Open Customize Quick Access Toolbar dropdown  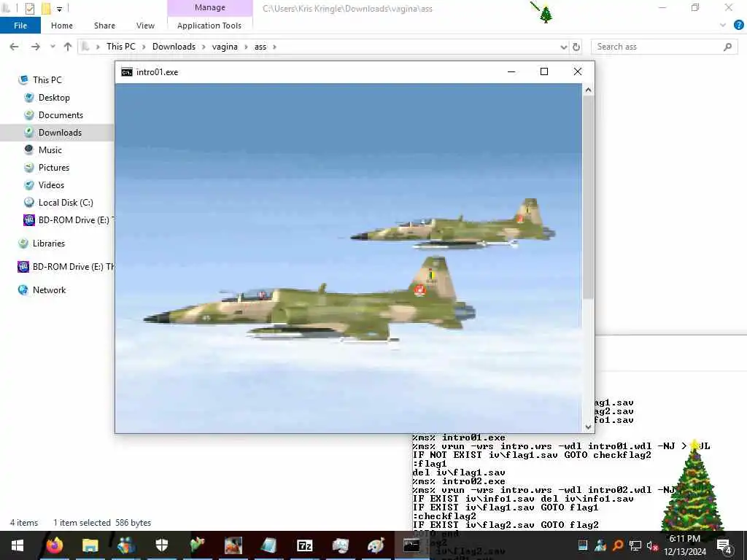(59, 9)
